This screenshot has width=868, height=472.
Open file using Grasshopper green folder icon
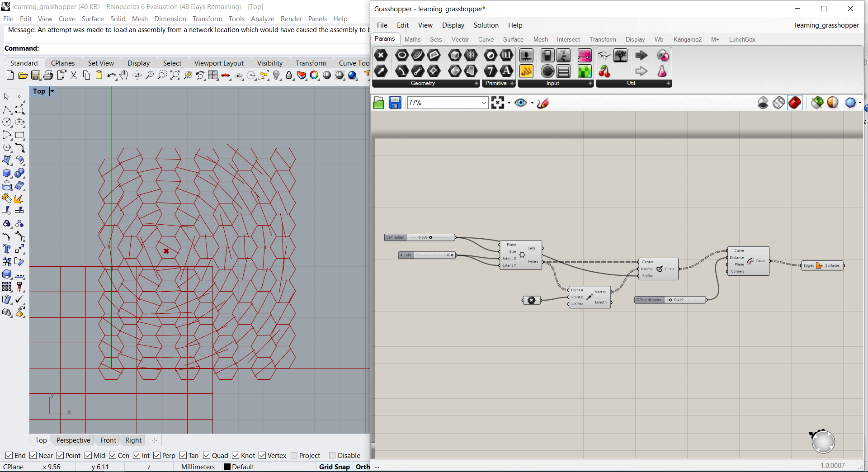[379, 103]
